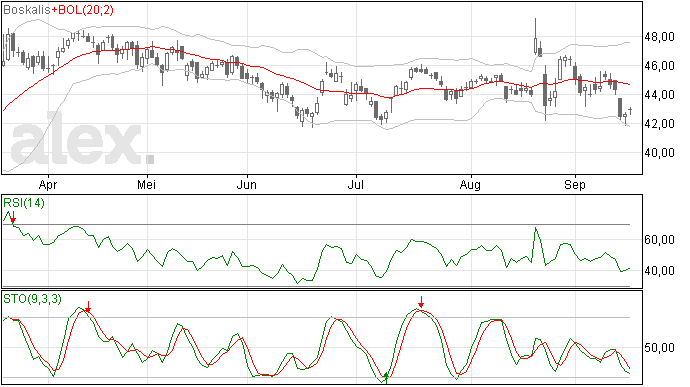Screen dimensions: 690x387
Task: Click the red +BOL(20;2) indicator label
Action: coord(83,10)
